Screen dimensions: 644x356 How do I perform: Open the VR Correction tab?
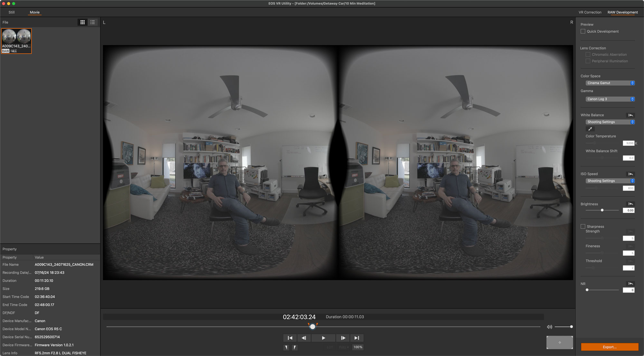(590, 12)
